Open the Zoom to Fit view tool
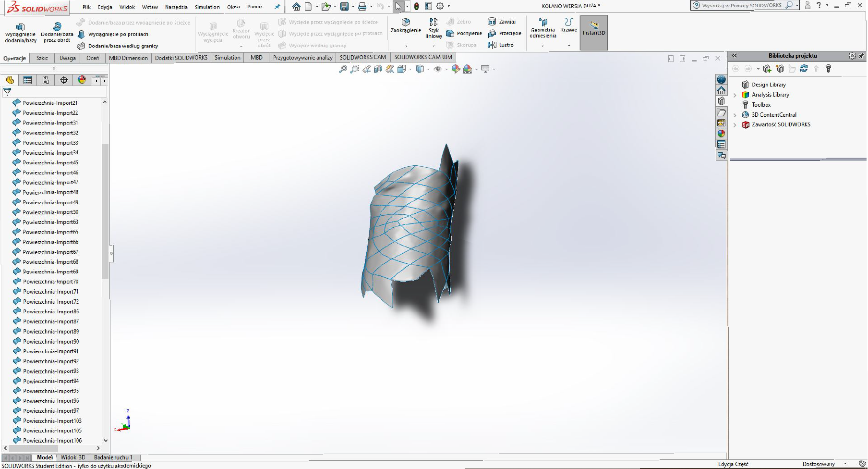The height and width of the screenshot is (469, 868). click(343, 69)
